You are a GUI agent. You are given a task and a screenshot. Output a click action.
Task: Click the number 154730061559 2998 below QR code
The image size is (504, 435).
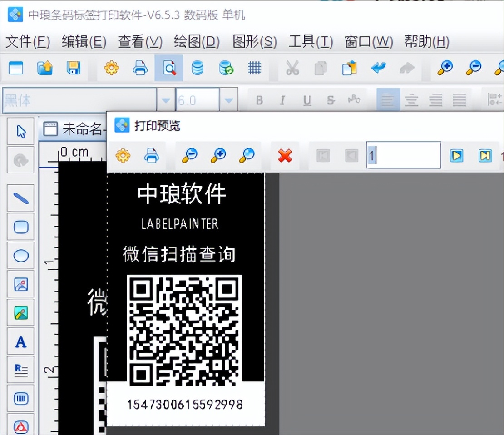click(185, 405)
